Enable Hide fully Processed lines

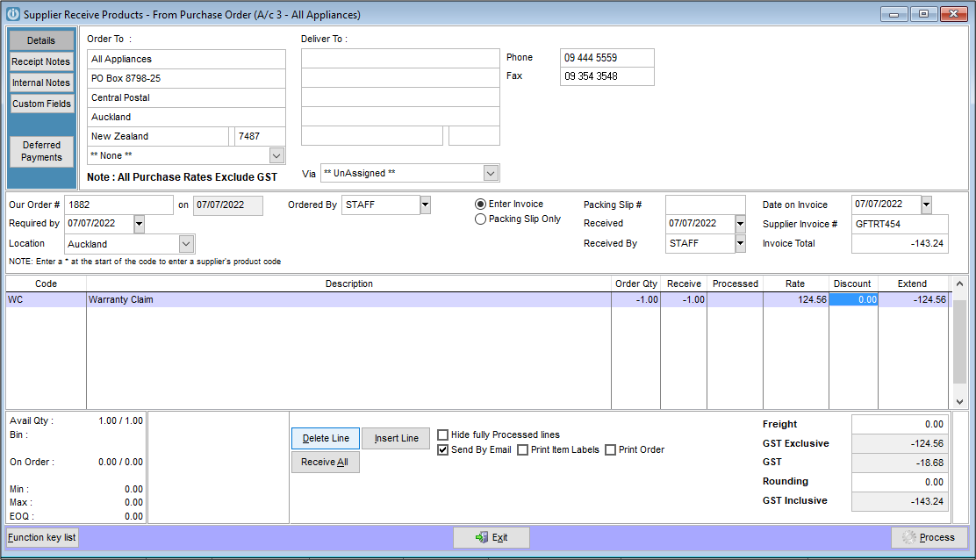(443, 434)
